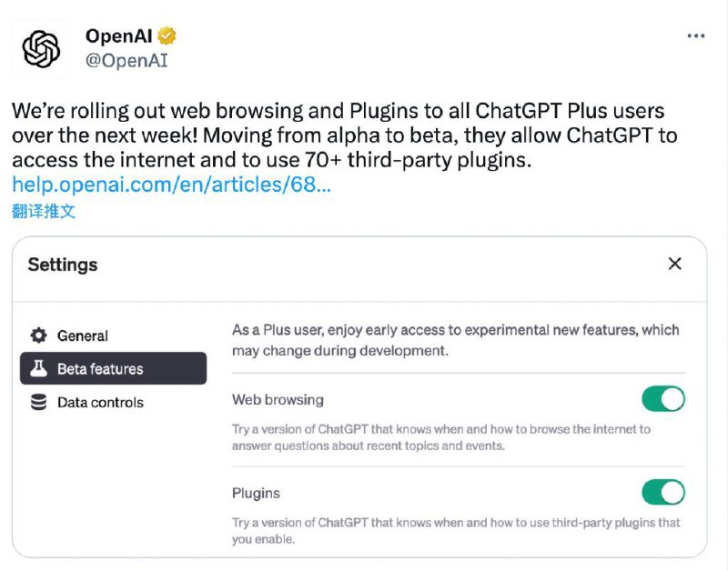This screenshot has width=728, height=571.
Task: Click the X to close Settings
Action: (x=675, y=264)
